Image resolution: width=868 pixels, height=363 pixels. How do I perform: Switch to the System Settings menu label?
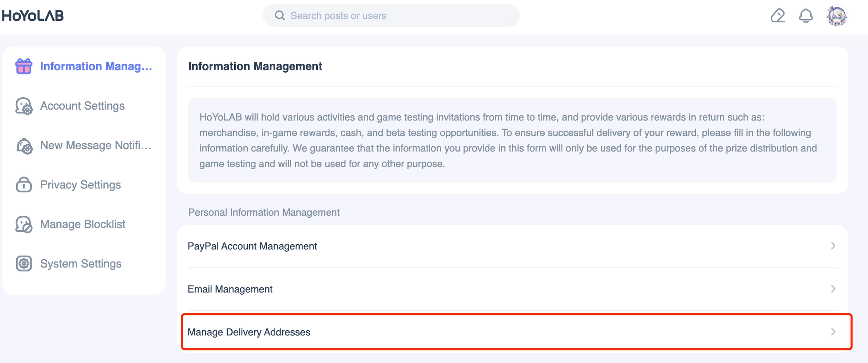click(x=81, y=264)
